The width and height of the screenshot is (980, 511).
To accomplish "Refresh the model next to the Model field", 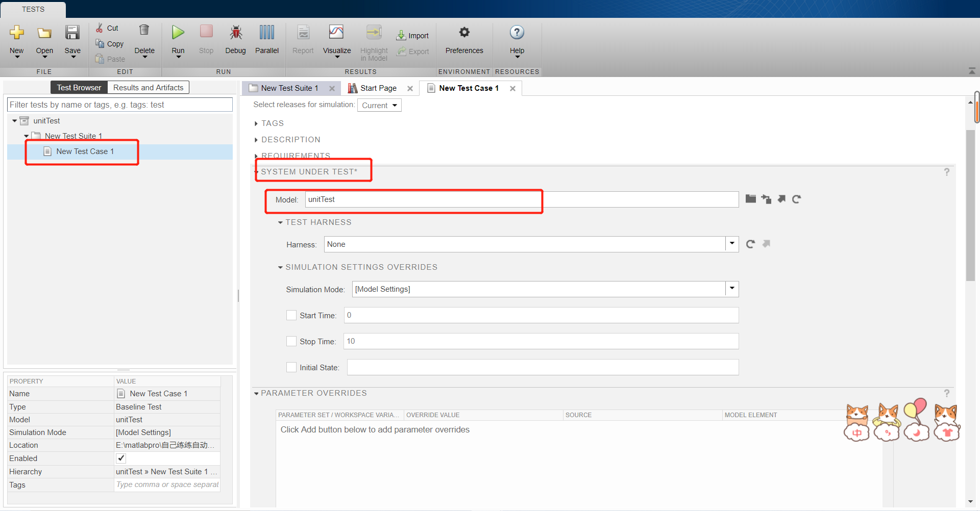I will point(797,199).
